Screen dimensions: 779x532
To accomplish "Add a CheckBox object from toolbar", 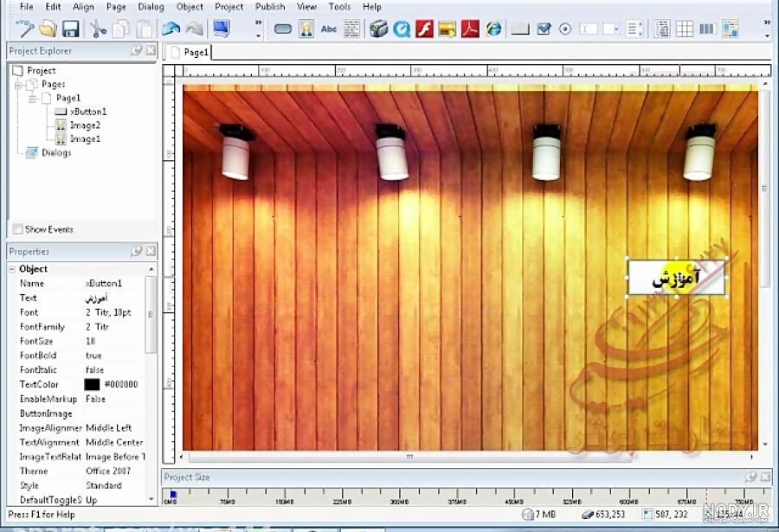I will coord(544,29).
